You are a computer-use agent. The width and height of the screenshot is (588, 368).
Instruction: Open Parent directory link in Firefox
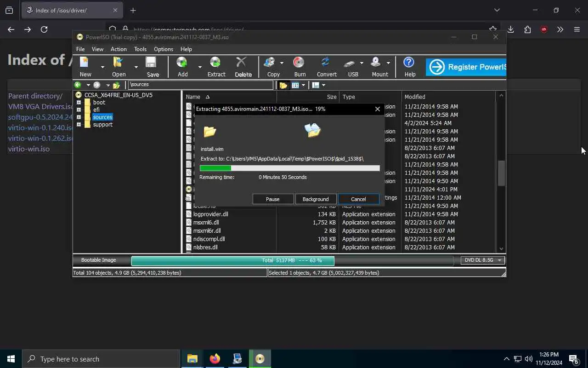tap(35, 96)
